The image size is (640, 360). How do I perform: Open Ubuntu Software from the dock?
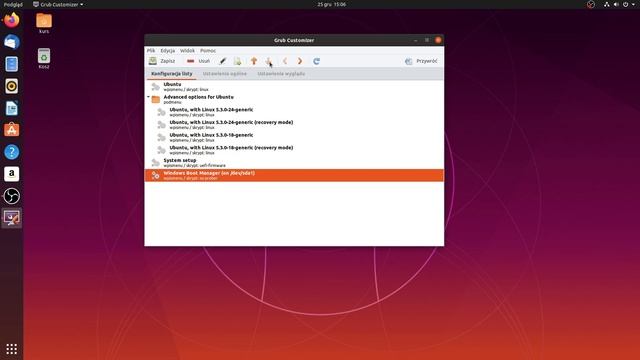(11, 130)
